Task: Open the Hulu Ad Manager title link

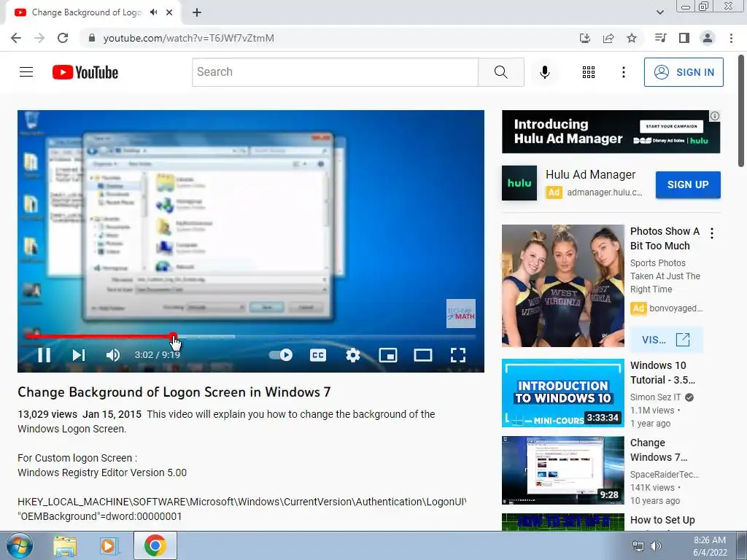Action: (x=590, y=175)
